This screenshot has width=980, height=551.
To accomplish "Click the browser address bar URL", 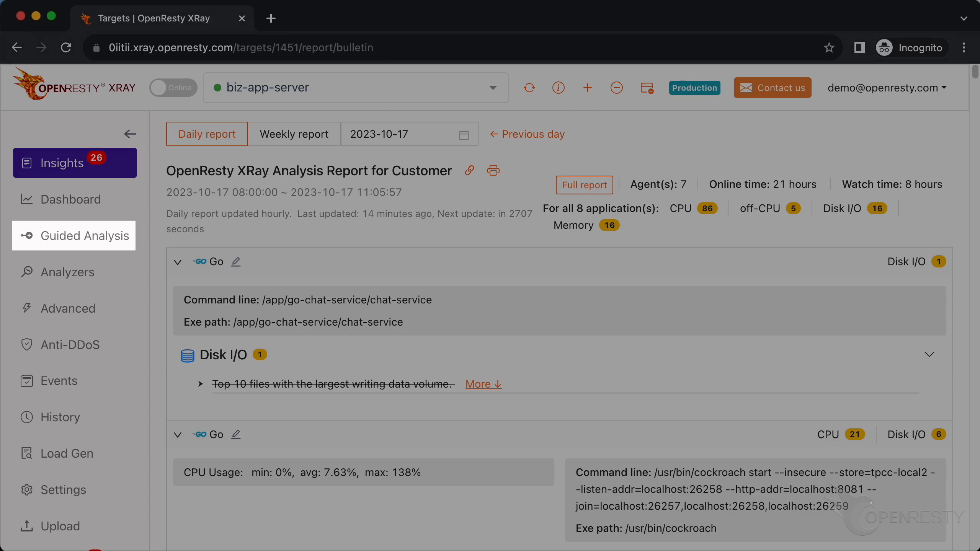I will [241, 47].
